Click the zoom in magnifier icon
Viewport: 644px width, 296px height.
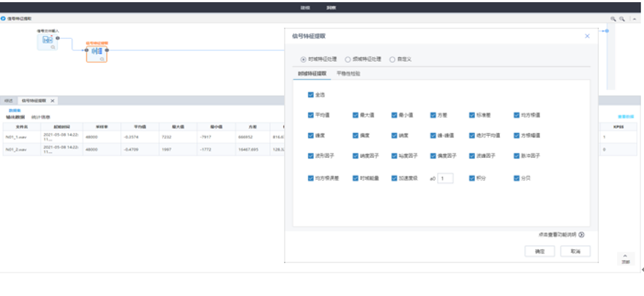point(613,19)
